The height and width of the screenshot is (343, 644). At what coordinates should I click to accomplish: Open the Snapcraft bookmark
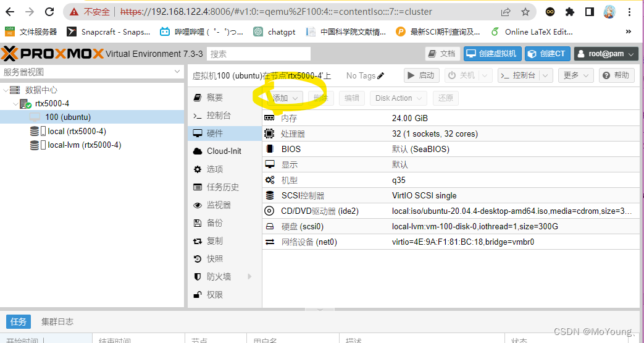pyautogui.click(x=109, y=32)
